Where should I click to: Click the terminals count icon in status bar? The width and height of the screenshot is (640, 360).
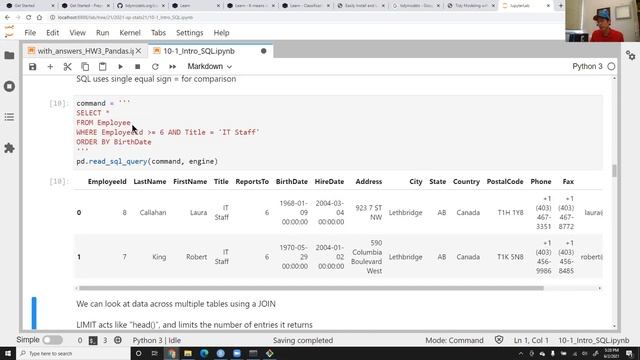point(93,340)
